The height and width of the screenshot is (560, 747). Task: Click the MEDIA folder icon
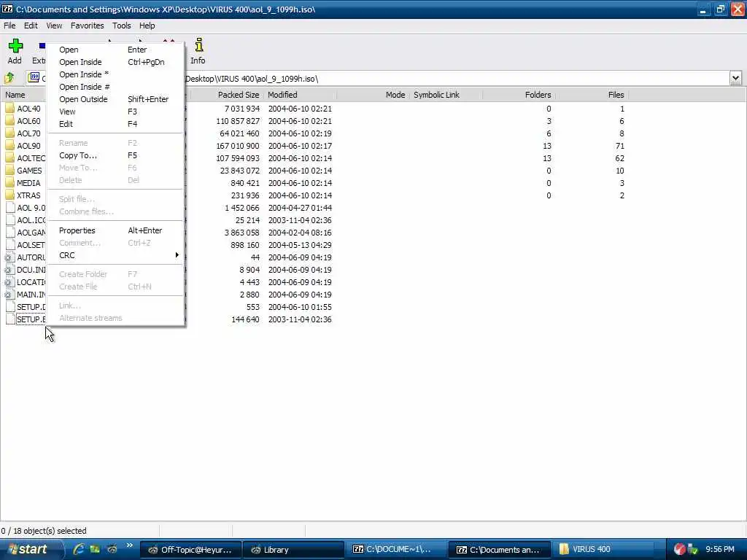(x=10, y=182)
